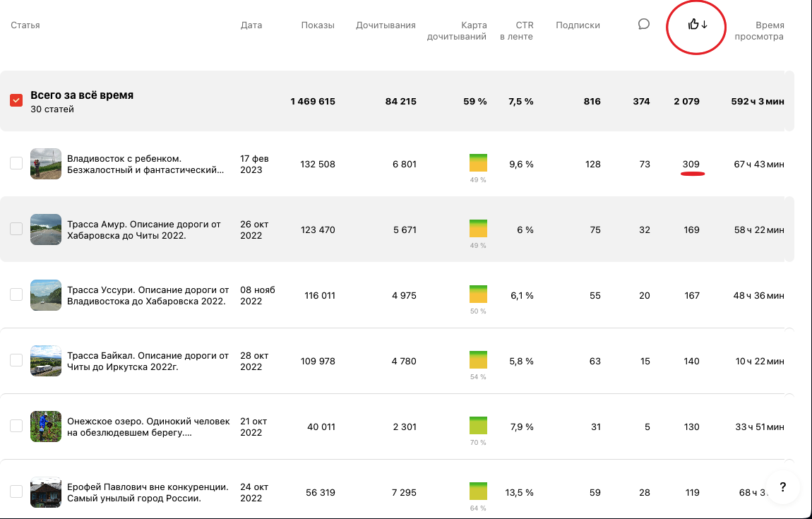
Task: Open article 'Трасса Байкал. Описание дороги'
Action: [x=148, y=361]
